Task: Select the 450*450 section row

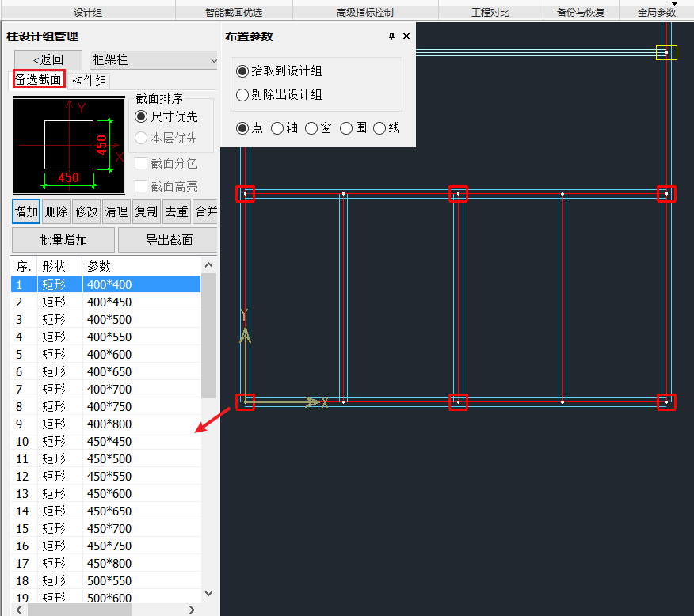Action: tap(106, 441)
